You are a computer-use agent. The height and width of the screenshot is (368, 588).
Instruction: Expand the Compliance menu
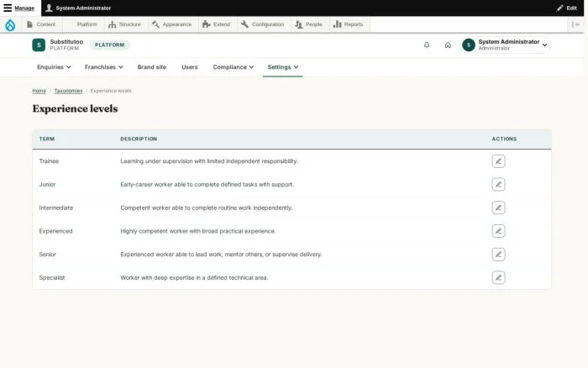click(234, 67)
